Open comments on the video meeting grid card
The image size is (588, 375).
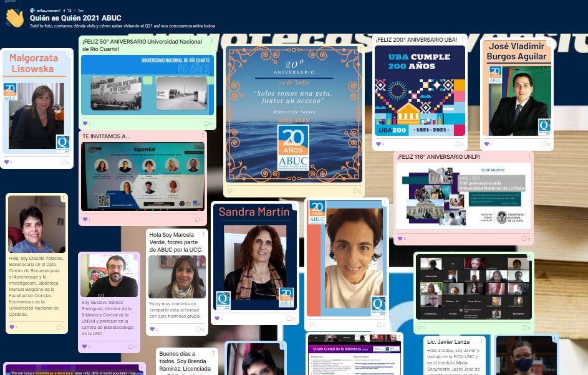(526, 328)
